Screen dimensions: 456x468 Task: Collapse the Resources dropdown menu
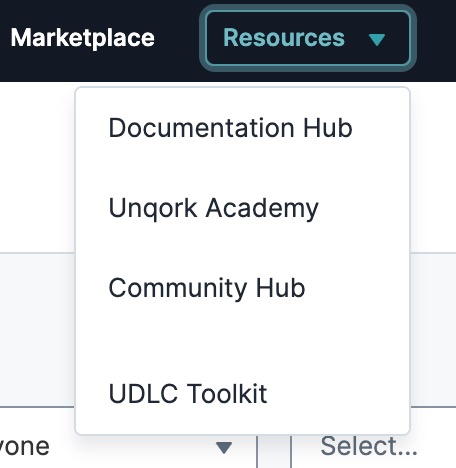point(307,38)
